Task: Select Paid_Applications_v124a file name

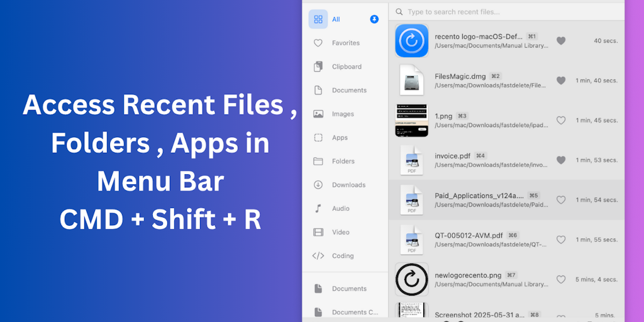Action: point(479,196)
